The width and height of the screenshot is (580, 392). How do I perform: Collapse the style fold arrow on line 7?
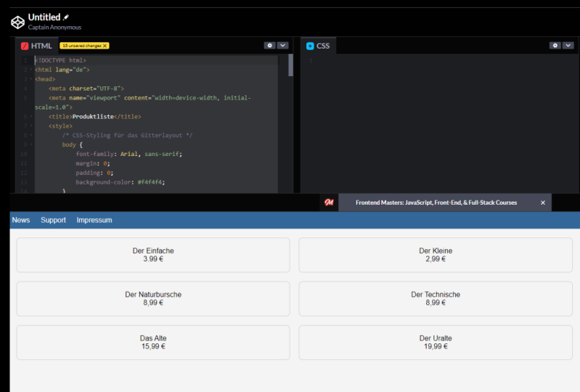pos(31,126)
